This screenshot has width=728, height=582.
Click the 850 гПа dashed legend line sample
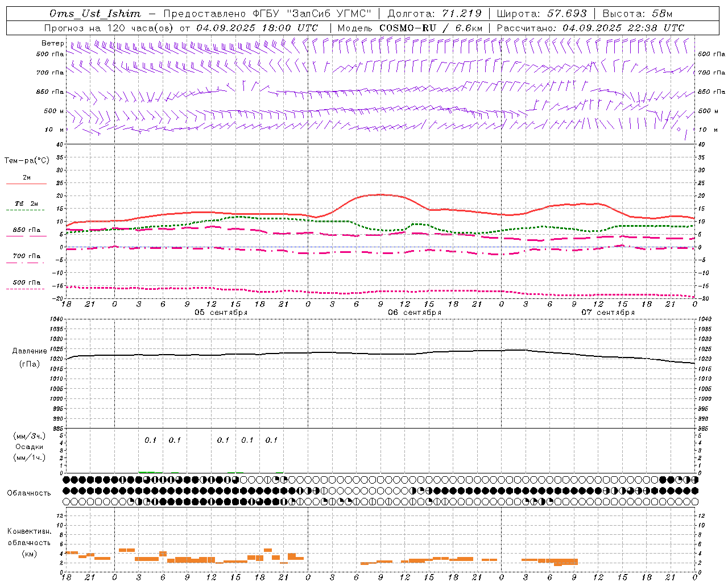[x=26, y=236]
